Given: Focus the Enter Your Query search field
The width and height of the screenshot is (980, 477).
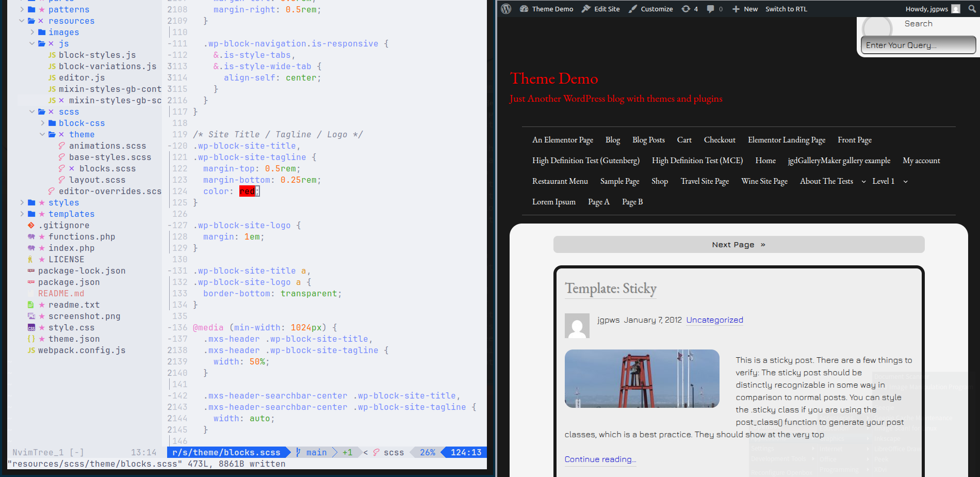Looking at the screenshot, I should point(918,45).
